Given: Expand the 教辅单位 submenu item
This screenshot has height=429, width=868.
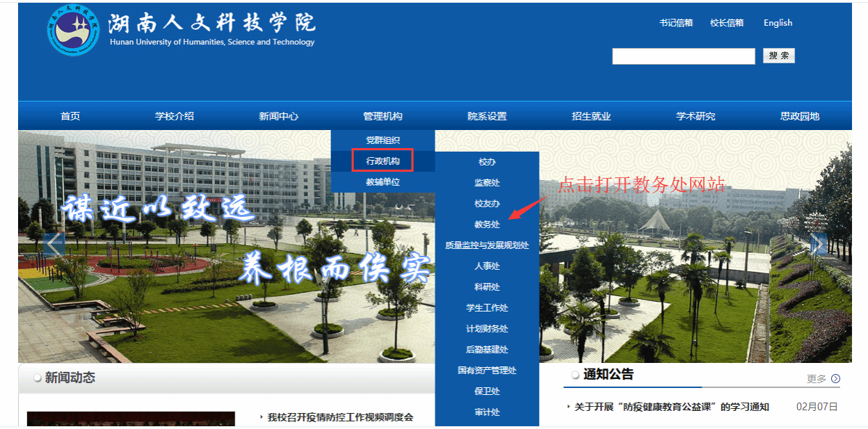Looking at the screenshot, I should click(x=383, y=182).
